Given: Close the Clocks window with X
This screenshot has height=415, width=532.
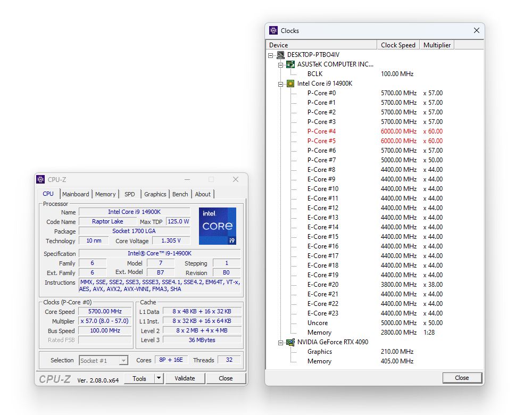Looking at the screenshot, I should click(x=476, y=30).
